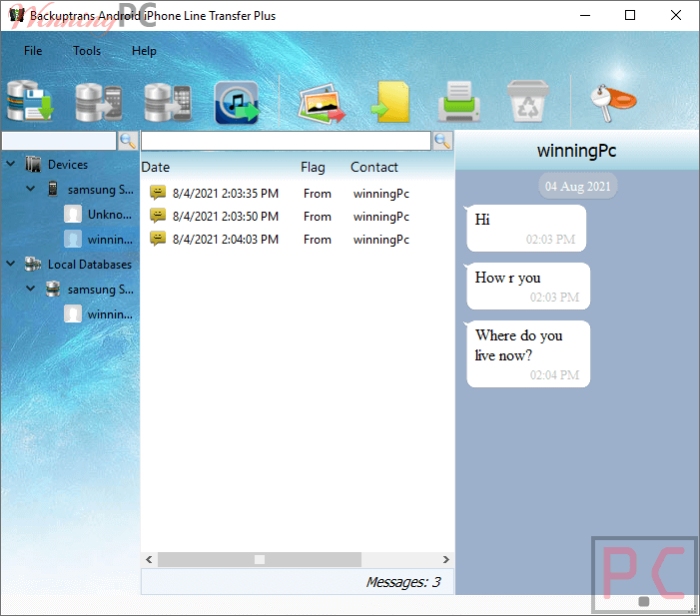The width and height of the screenshot is (700, 616).
Task: Click the Local Databases server icon
Action: (33, 264)
